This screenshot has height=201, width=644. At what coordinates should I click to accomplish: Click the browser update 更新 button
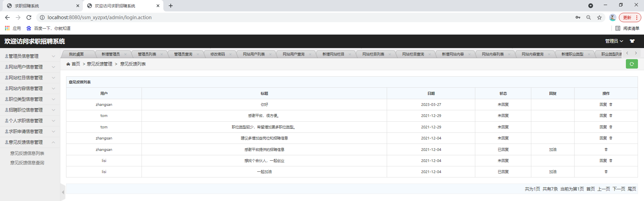(630, 17)
